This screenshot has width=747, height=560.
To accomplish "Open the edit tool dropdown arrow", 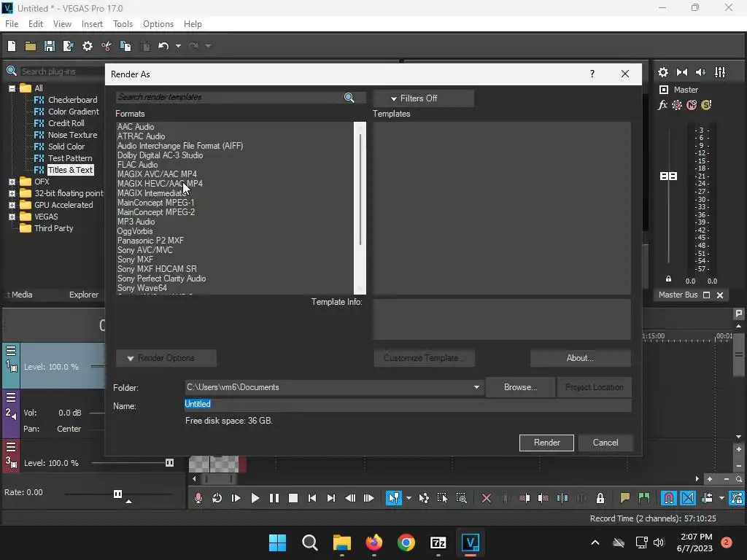I will [x=409, y=498].
